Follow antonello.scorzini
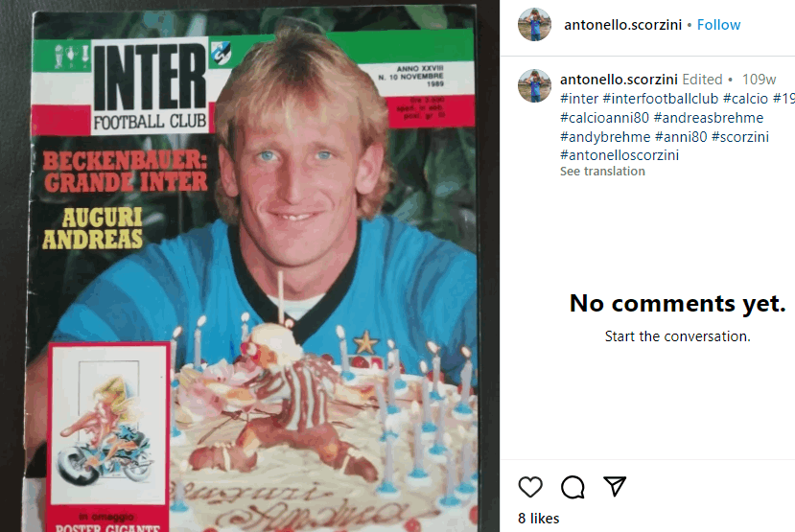Image resolution: width=795 pixels, height=532 pixels. coord(718,25)
